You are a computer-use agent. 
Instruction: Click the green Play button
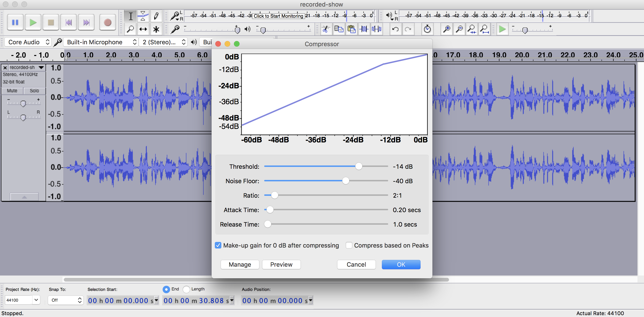33,23
